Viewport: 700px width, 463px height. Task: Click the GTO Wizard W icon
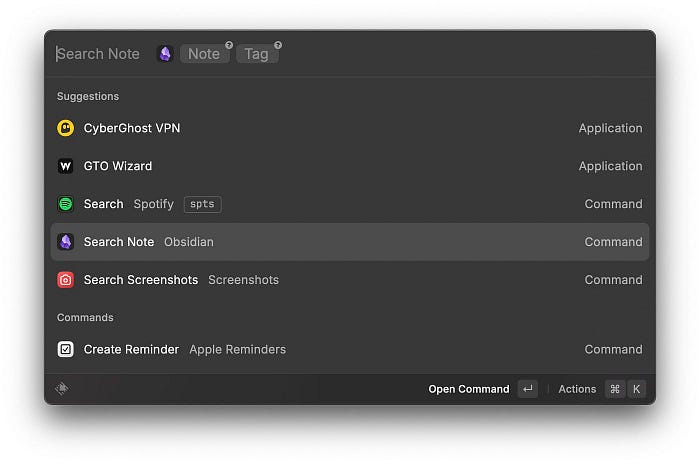click(x=66, y=166)
